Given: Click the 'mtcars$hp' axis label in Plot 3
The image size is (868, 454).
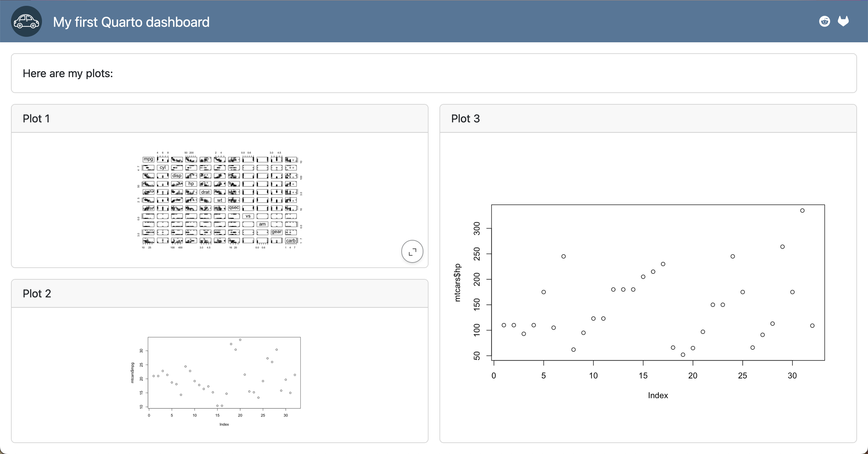Looking at the screenshot, I should click(x=457, y=283).
